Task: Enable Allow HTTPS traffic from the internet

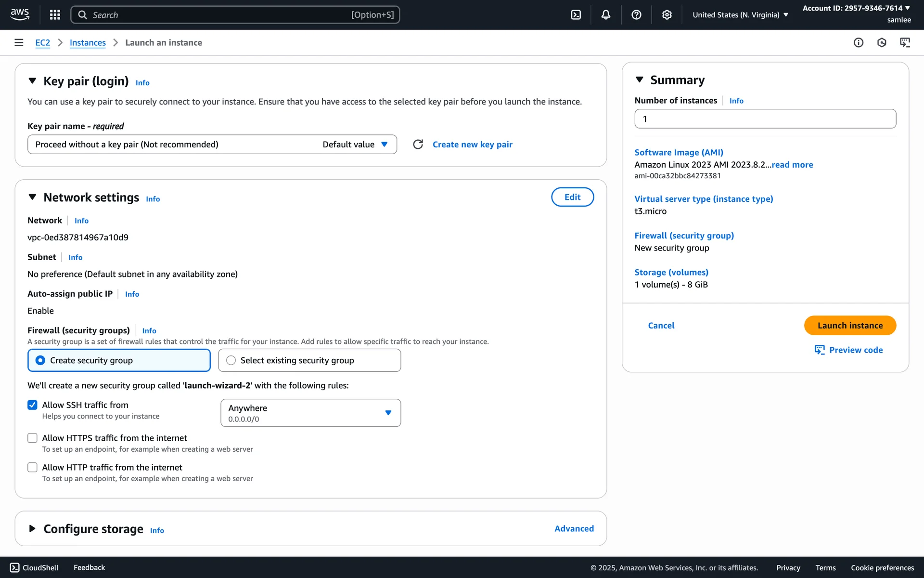Action: [32, 438]
